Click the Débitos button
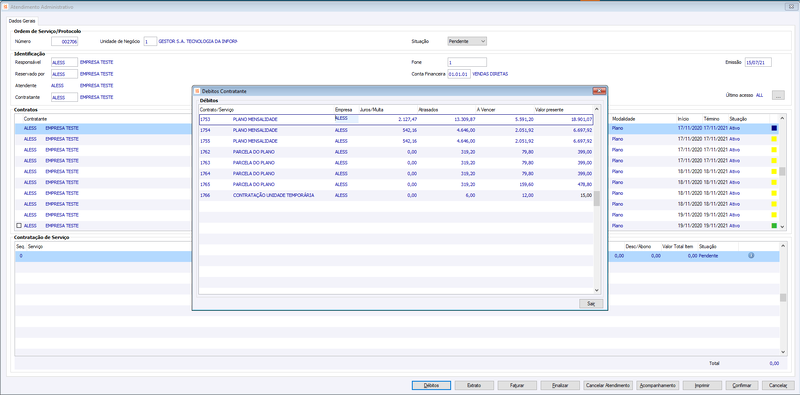Viewport: 800px width, 395px height. pyautogui.click(x=431, y=385)
